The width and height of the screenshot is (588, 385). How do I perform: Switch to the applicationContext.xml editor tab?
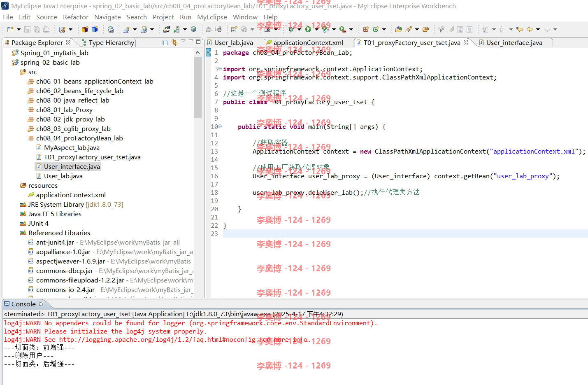tap(308, 42)
